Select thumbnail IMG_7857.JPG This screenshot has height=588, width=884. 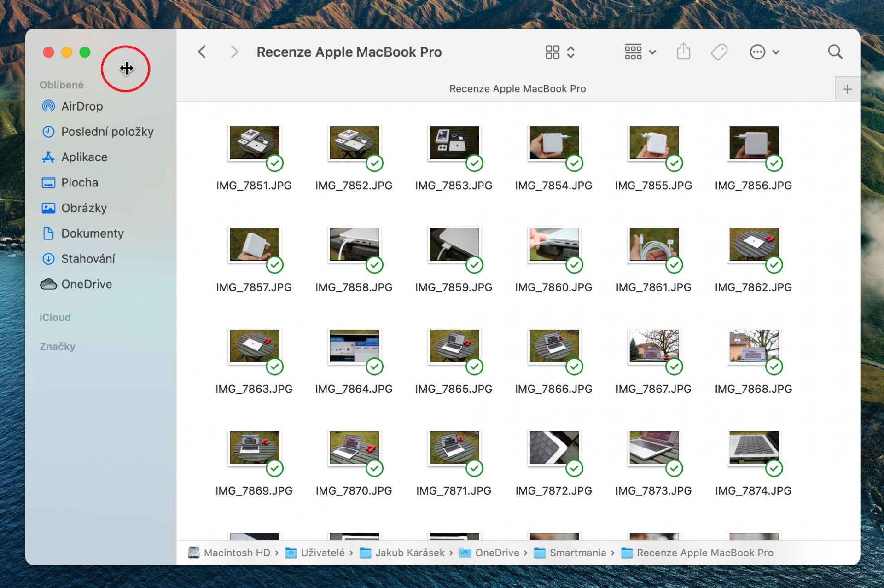[x=254, y=244]
